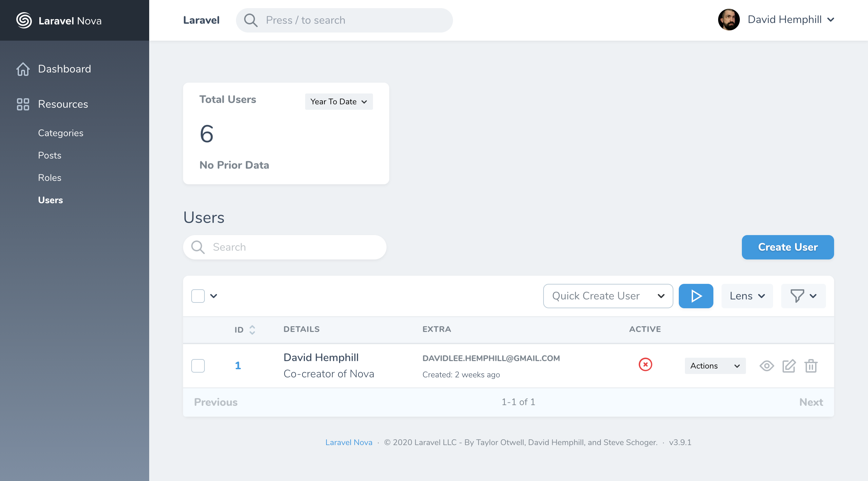Image resolution: width=868 pixels, height=481 pixels.
Task: Follow the Laravel Nova footer link
Action: tap(349, 442)
